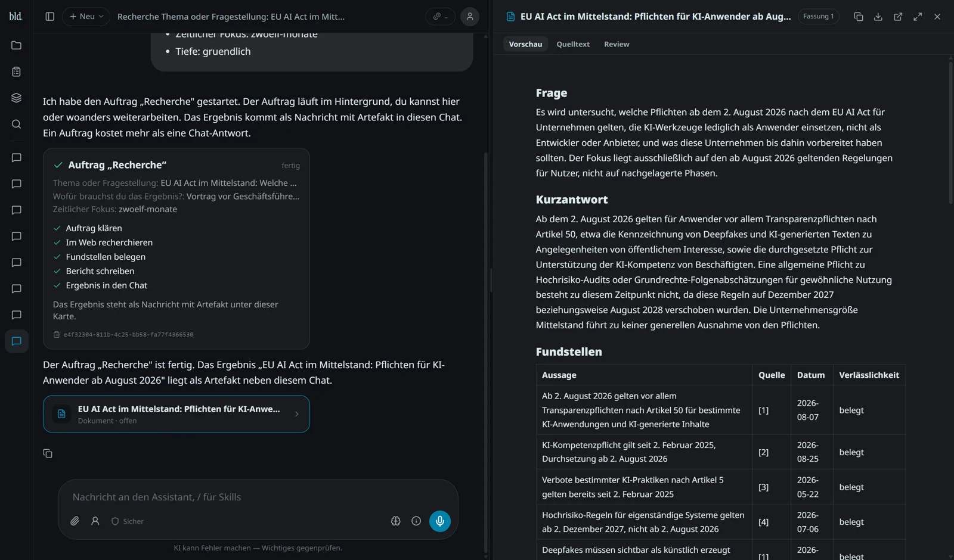Start voice input with the microphone button

(x=440, y=521)
